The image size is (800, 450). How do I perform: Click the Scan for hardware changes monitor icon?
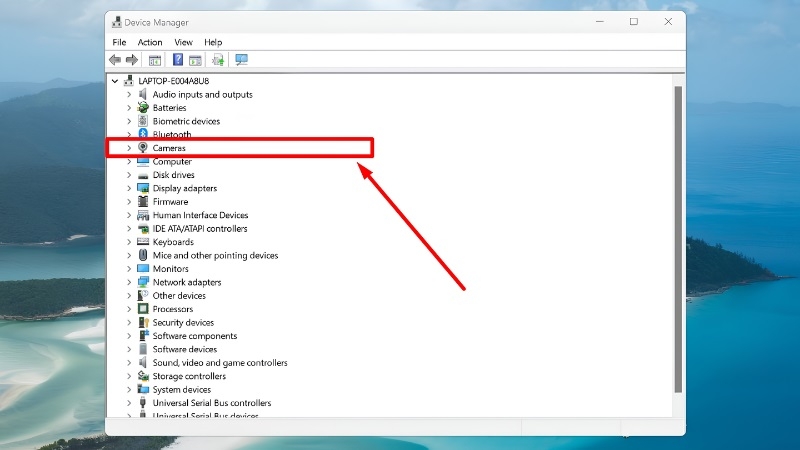241,60
